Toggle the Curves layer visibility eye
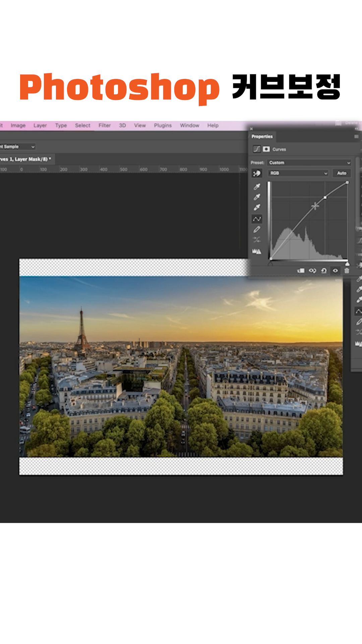Viewport: 362px width, 644px height. tap(335, 271)
